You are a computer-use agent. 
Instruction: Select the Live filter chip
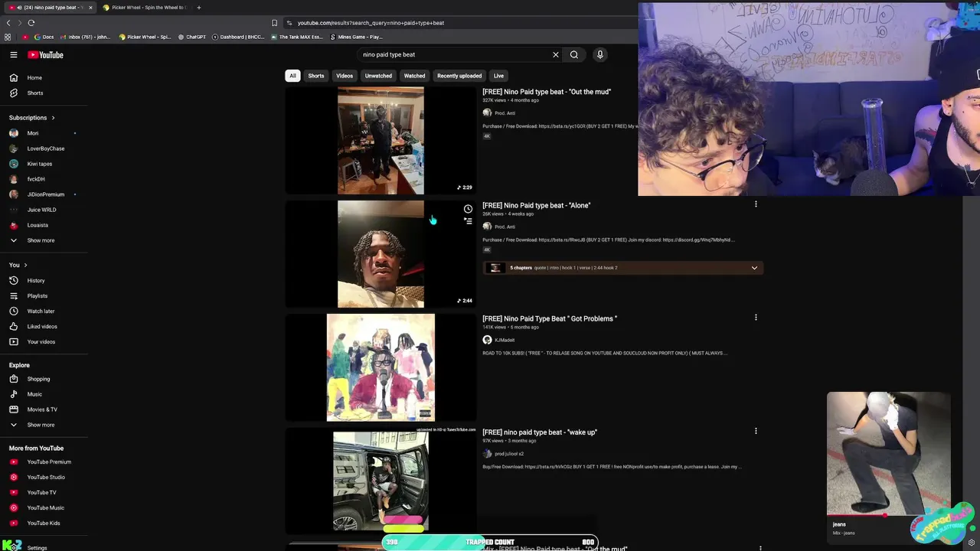(x=498, y=76)
